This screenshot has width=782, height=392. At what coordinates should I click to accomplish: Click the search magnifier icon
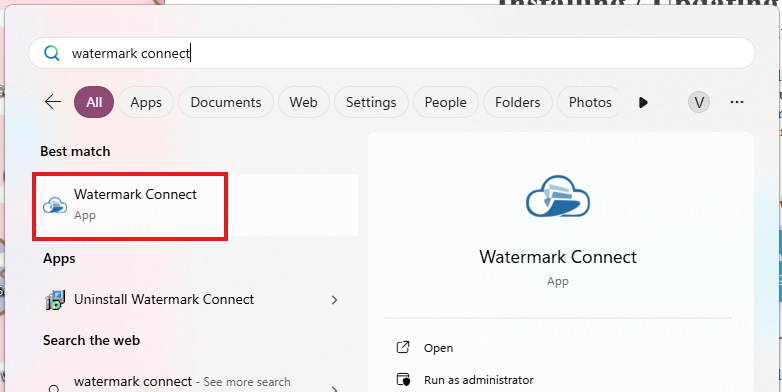tap(51, 53)
